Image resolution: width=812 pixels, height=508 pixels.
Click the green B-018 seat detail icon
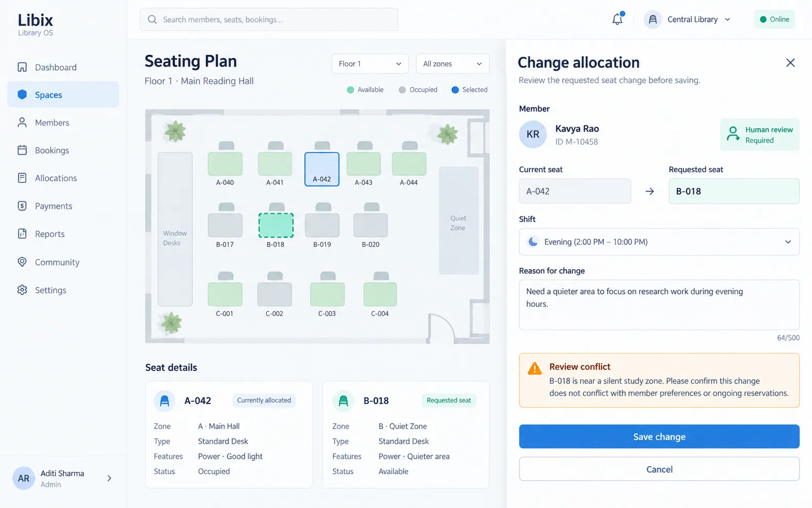[x=344, y=400]
